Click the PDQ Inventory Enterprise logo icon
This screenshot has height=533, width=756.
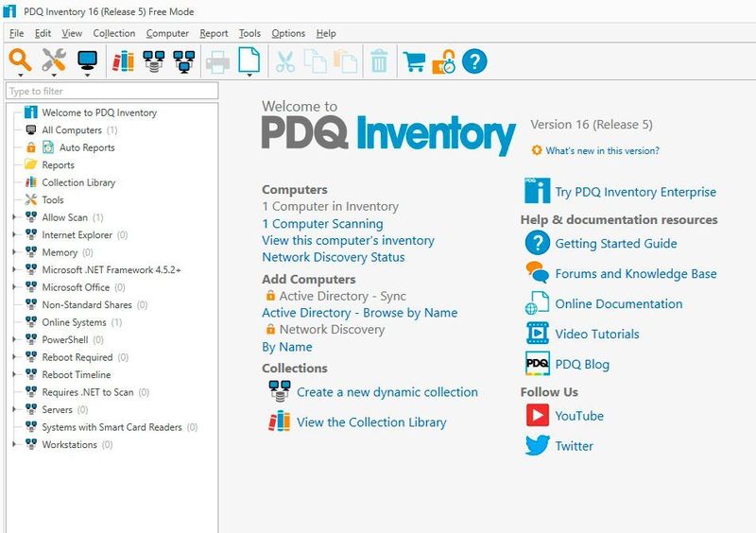pos(537,191)
